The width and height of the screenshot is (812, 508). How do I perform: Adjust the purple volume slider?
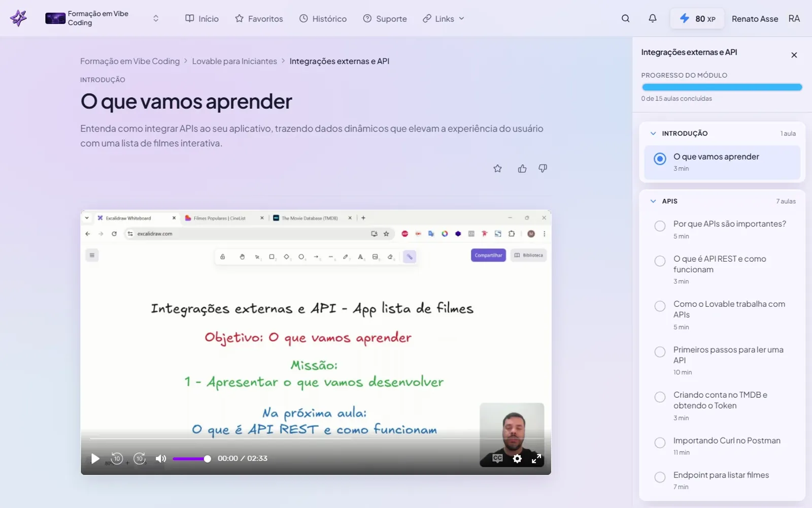click(x=192, y=459)
